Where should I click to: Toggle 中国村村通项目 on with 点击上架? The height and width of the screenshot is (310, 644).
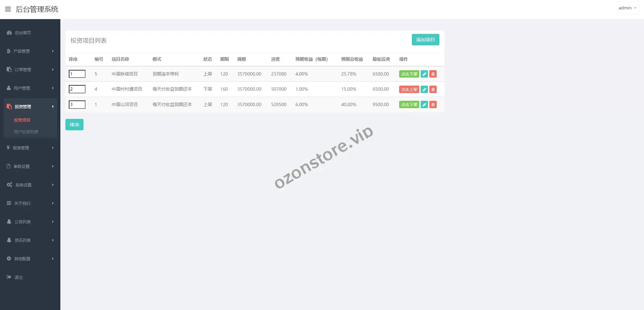click(x=409, y=89)
